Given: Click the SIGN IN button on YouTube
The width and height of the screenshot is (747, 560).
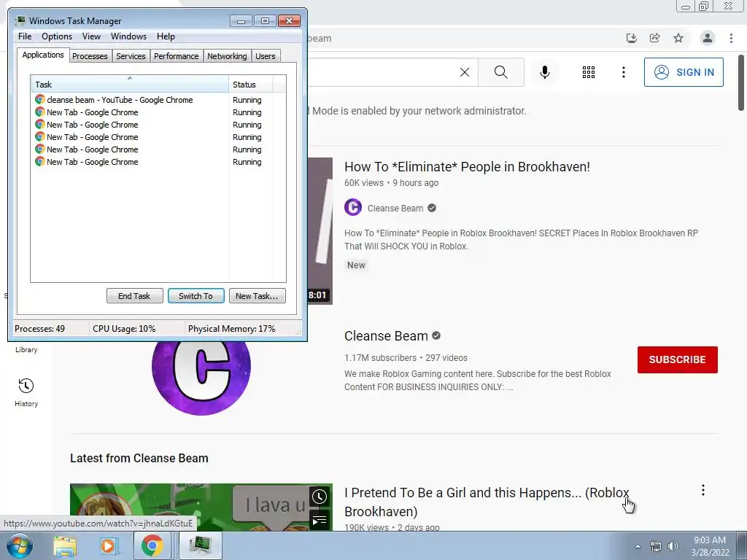Looking at the screenshot, I should (x=684, y=72).
